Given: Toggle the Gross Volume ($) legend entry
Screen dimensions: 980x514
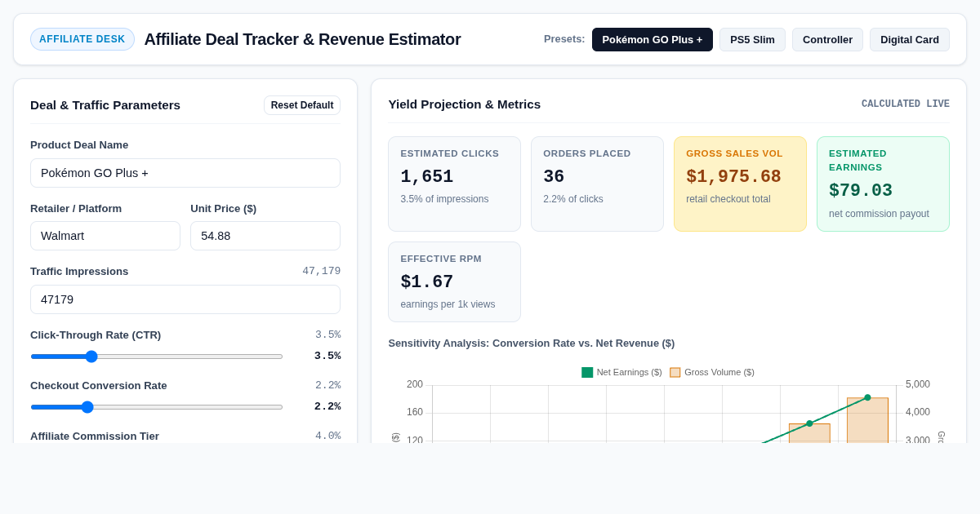Looking at the screenshot, I should 712,372.
